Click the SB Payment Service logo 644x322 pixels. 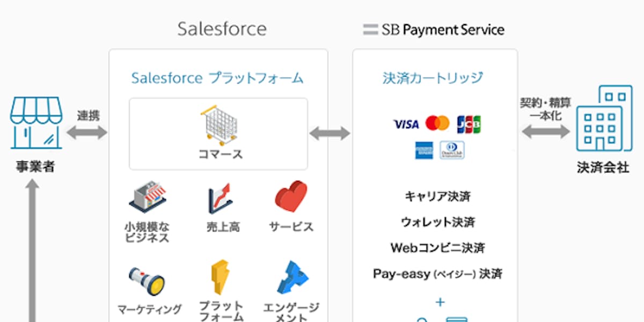(434, 30)
